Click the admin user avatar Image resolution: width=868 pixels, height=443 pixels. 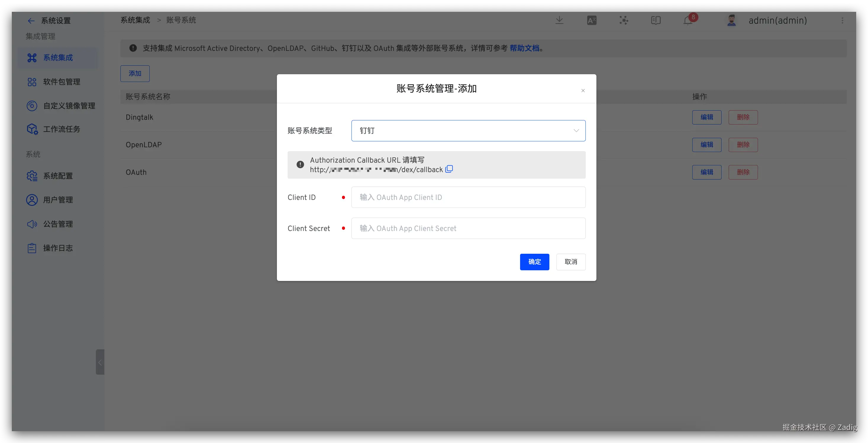click(731, 20)
